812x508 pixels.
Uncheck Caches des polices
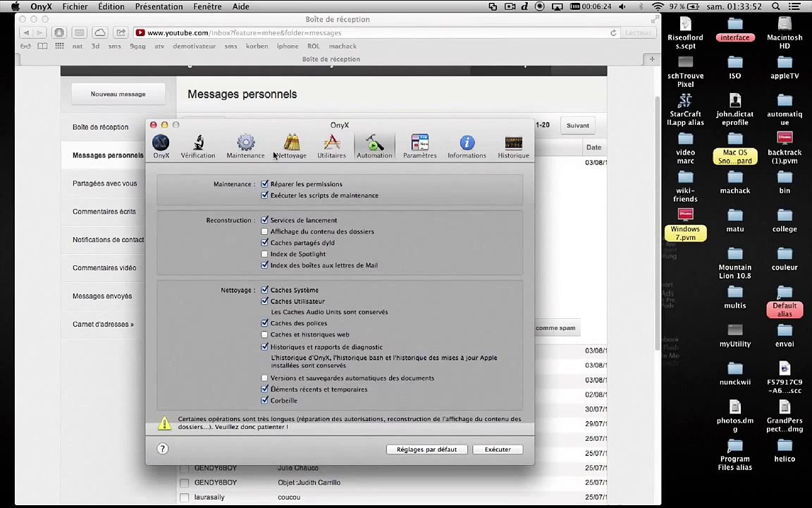[x=264, y=323]
